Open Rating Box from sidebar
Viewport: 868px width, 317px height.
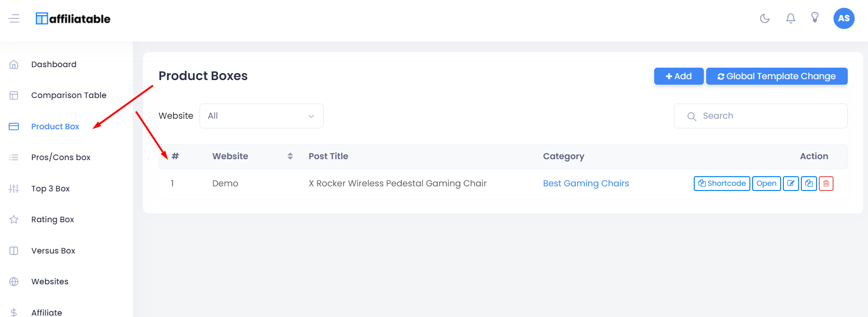tap(52, 219)
